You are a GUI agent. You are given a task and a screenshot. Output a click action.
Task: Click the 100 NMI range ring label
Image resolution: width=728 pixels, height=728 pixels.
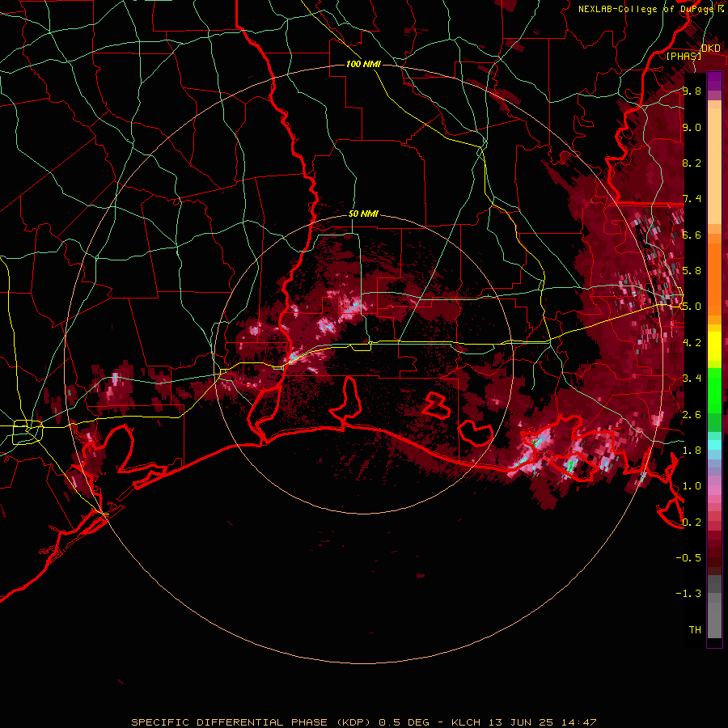pyautogui.click(x=363, y=64)
